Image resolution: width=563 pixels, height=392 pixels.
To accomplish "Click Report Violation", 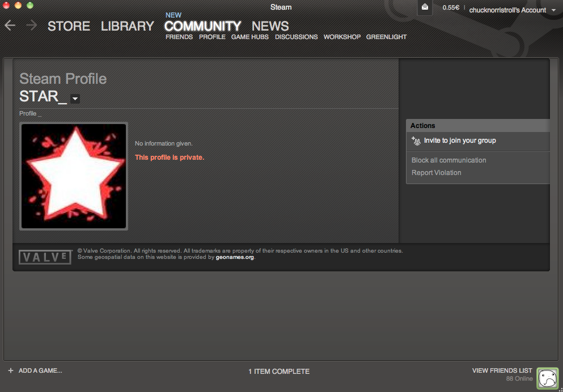I will [x=436, y=173].
